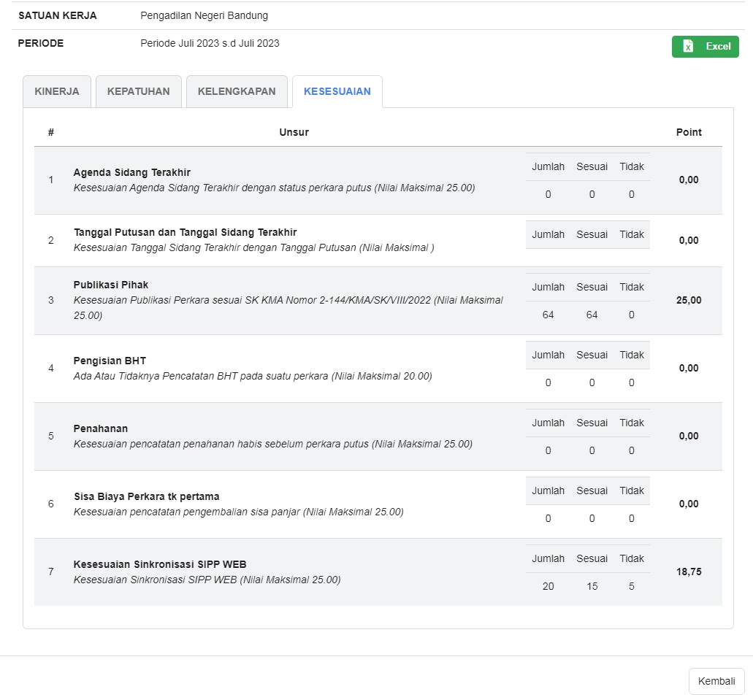
Task: Select the 18,75 point value
Action: click(689, 572)
